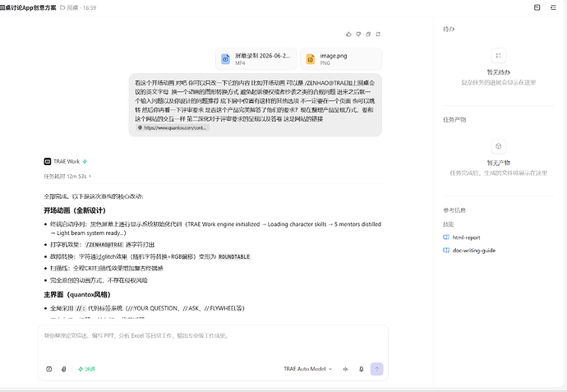The image size is (567, 392).
Task: Open the MP4 screen recording attachment
Action: click(256, 59)
